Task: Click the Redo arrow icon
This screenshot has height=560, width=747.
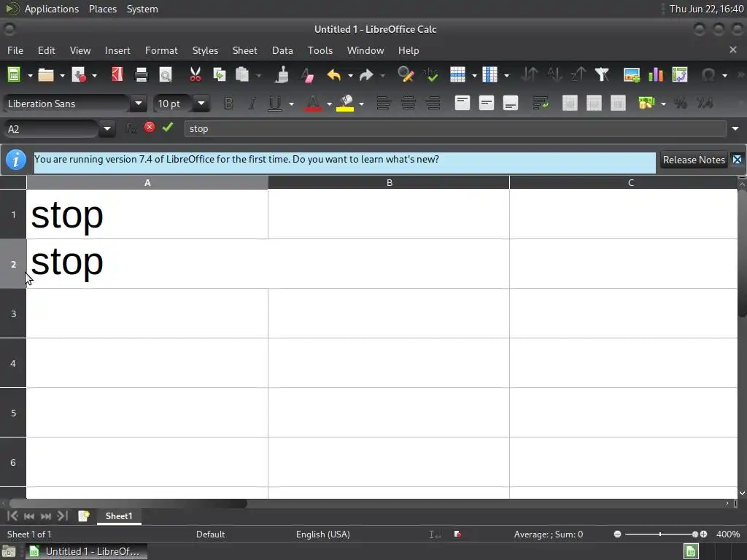Action: click(366, 75)
